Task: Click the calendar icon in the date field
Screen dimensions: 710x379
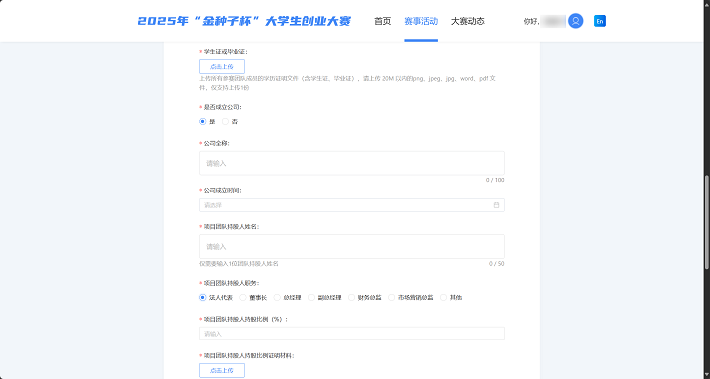Action: click(x=496, y=205)
